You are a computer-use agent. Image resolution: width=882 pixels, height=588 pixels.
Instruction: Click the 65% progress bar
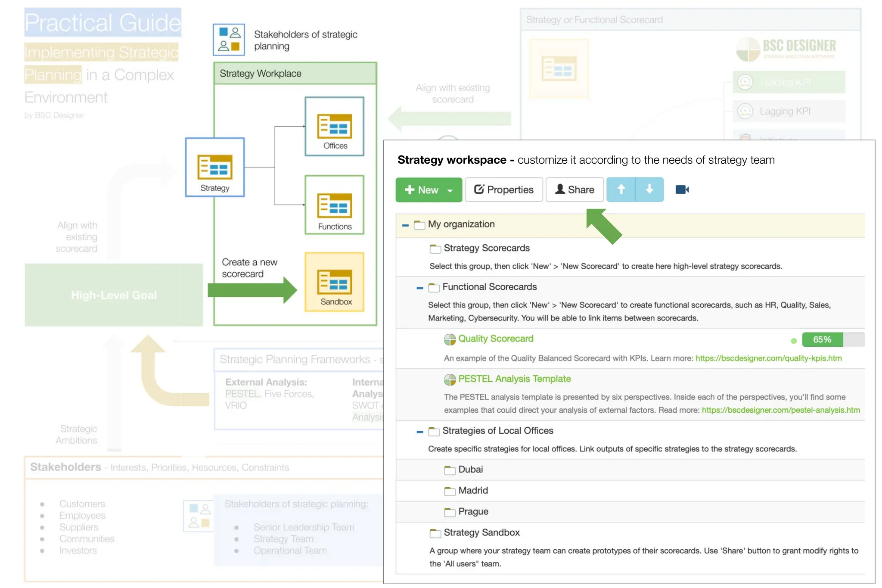[x=832, y=339]
